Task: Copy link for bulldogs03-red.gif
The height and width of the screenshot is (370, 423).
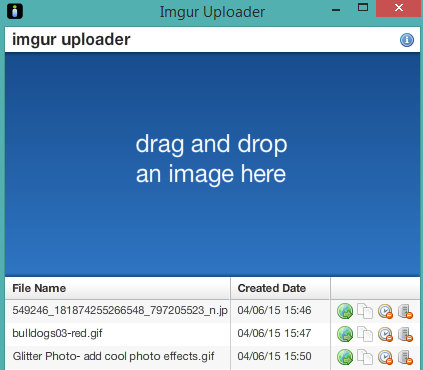Action: click(x=365, y=334)
